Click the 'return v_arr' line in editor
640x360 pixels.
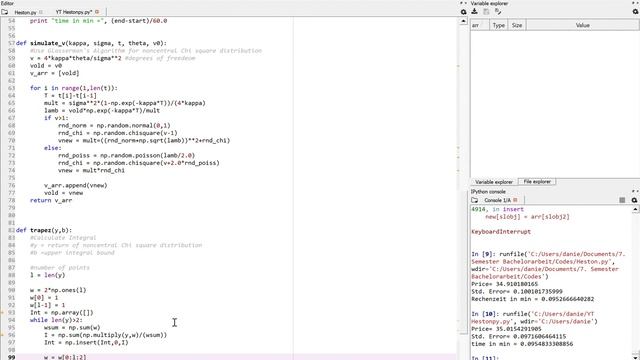[x=51, y=200]
